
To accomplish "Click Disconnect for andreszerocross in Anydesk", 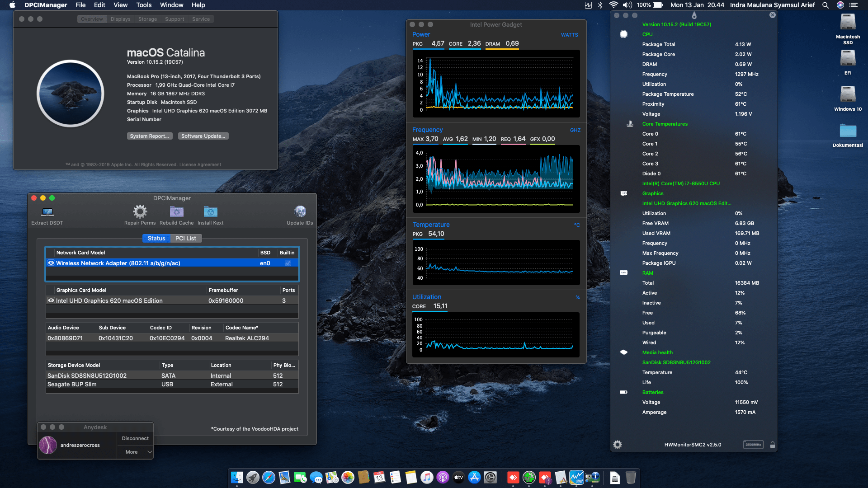I will click(x=135, y=438).
